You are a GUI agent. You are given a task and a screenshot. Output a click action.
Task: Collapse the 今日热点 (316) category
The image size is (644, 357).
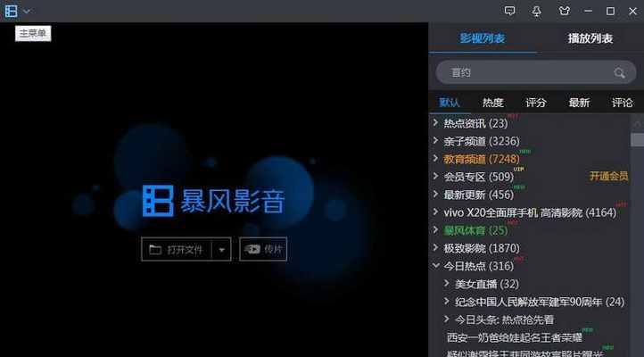click(436, 265)
